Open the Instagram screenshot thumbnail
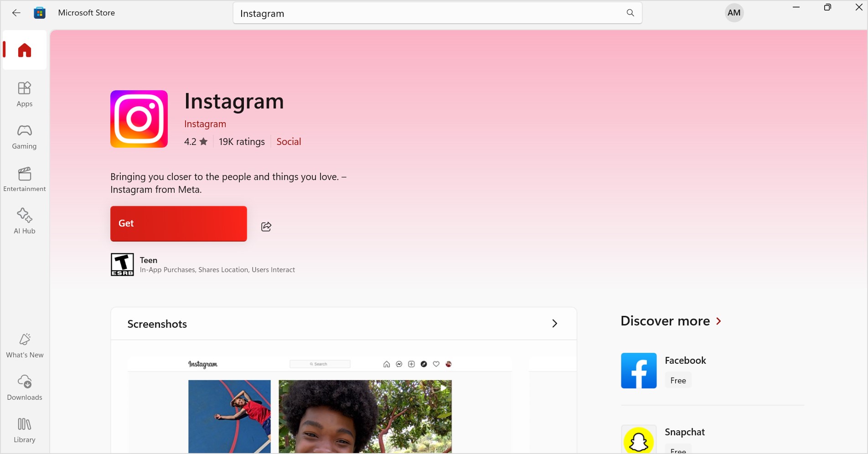The height and width of the screenshot is (454, 868). click(x=320, y=405)
